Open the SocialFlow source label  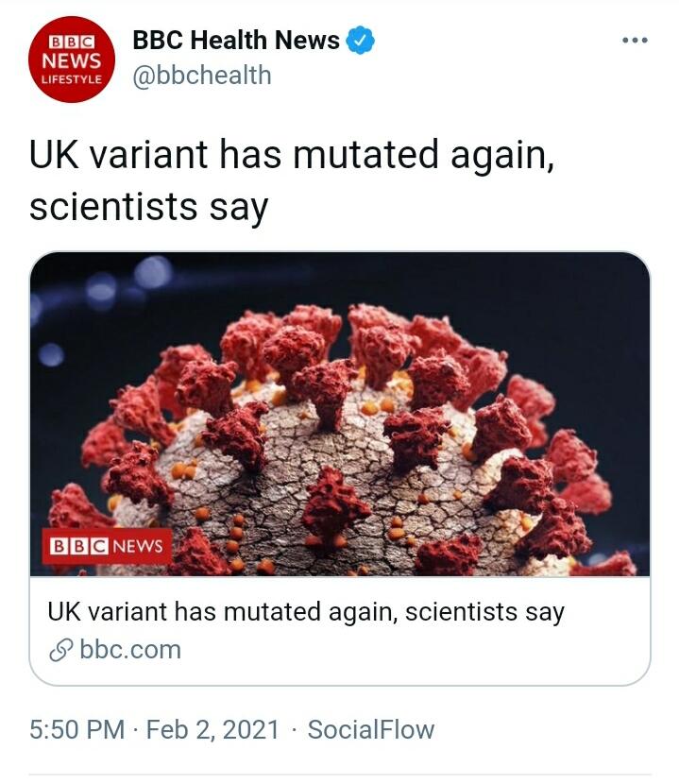370,729
